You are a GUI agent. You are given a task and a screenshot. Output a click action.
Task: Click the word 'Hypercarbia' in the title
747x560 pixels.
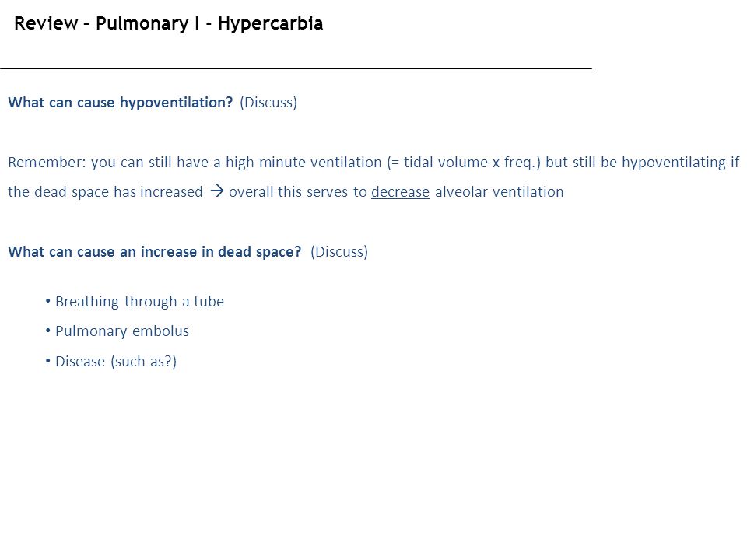[271, 23]
